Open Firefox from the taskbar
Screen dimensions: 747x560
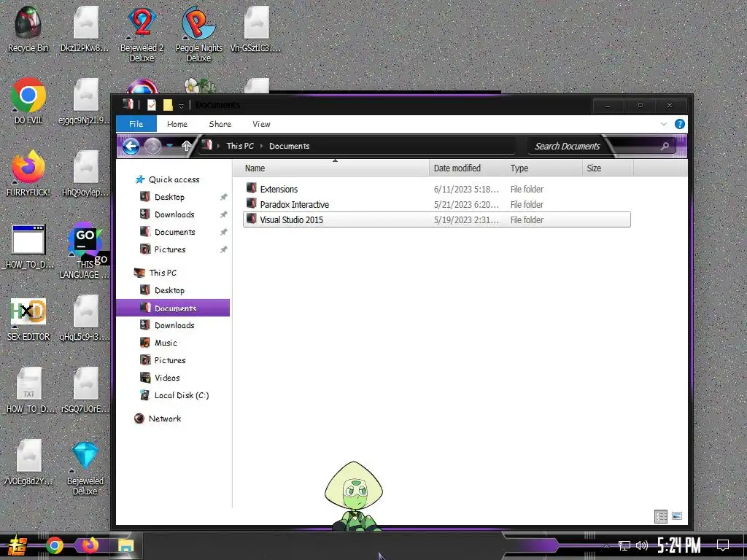tap(90, 545)
